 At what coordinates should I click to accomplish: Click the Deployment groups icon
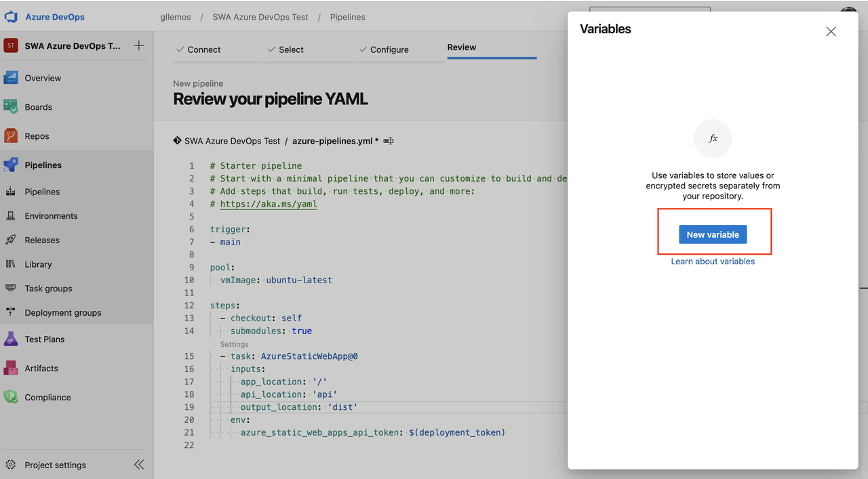(11, 313)
